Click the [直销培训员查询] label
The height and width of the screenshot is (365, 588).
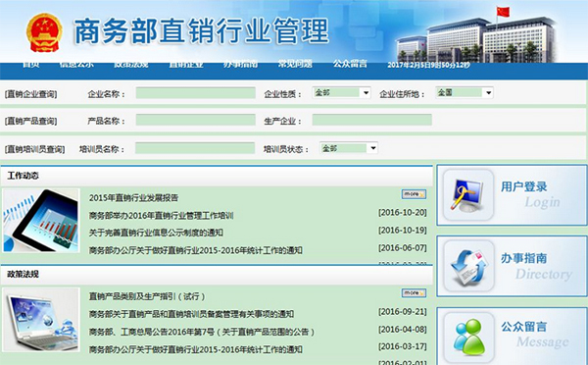34,149
